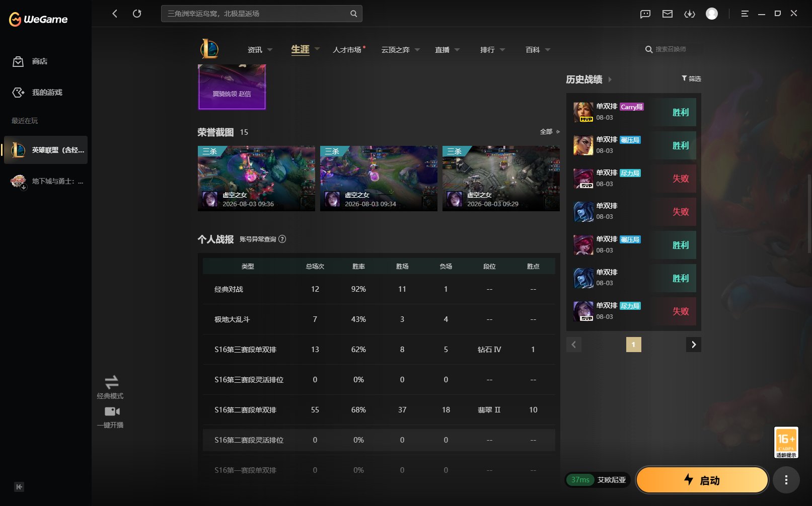Open the Carry局 MVP victory match

tap(634, 112)
